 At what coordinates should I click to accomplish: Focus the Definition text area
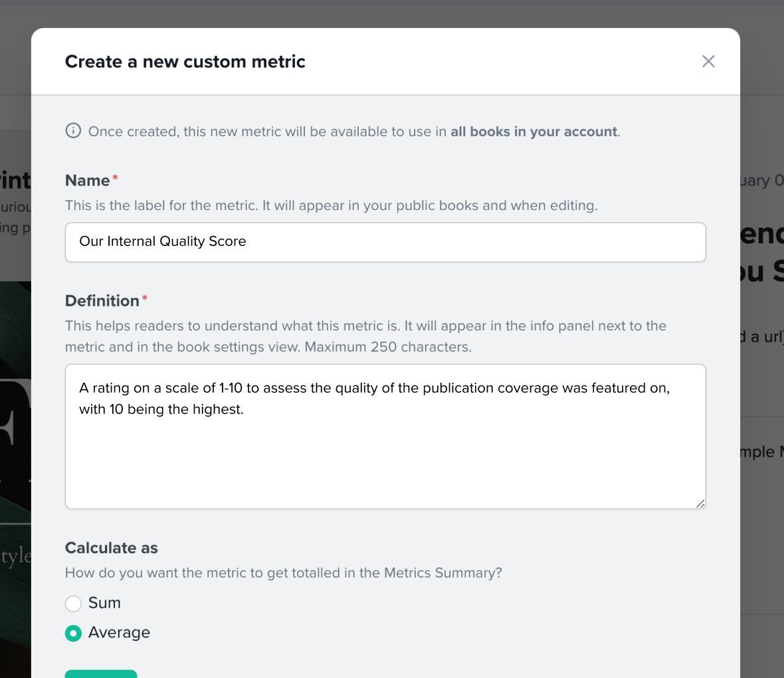[x=385, y=436]
